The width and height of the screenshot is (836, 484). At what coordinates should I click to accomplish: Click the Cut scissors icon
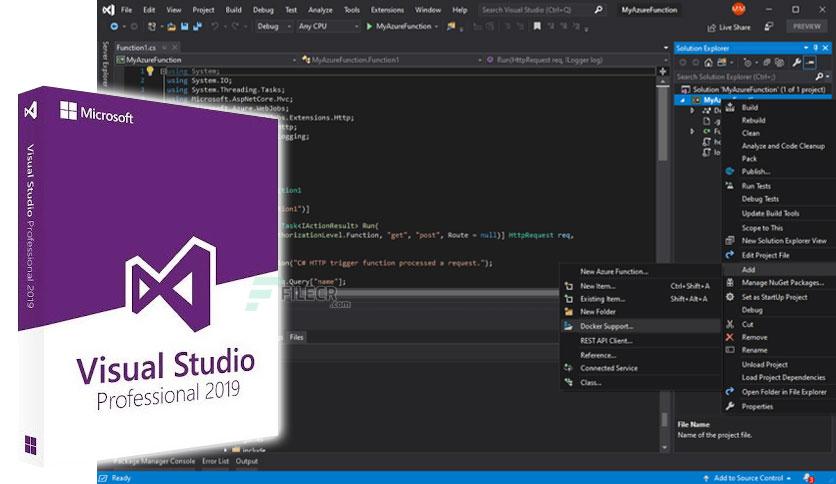[x=729, y=324]
